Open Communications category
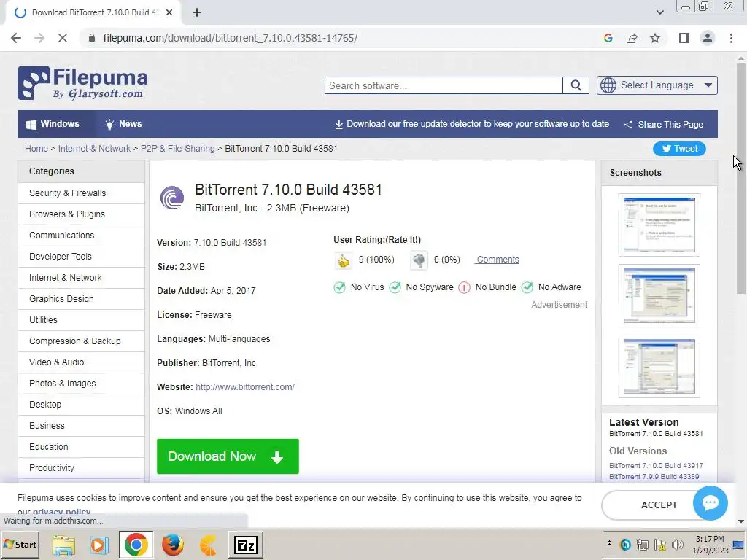 81,236
